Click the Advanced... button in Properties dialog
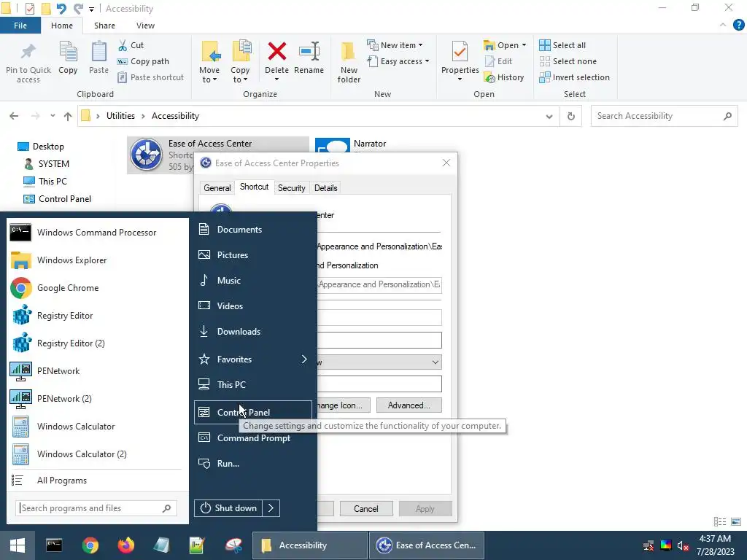The image size is (747, 560). tap(409, 405)
